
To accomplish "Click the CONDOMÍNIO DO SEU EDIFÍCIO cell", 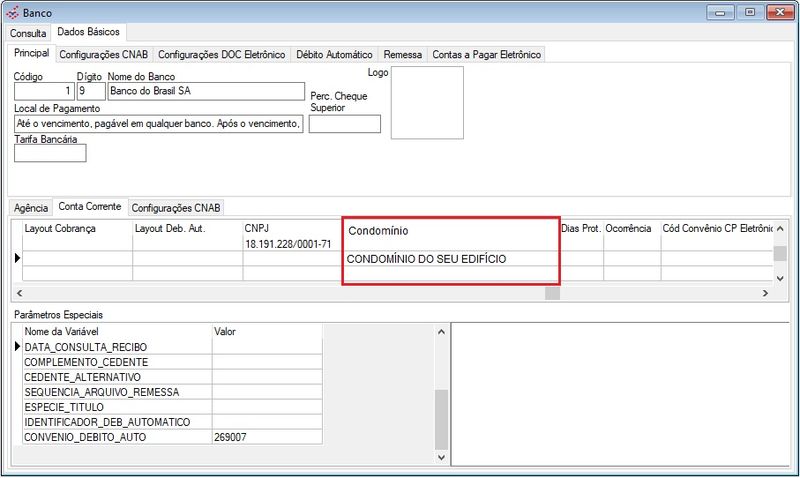I will coord(450,259).
